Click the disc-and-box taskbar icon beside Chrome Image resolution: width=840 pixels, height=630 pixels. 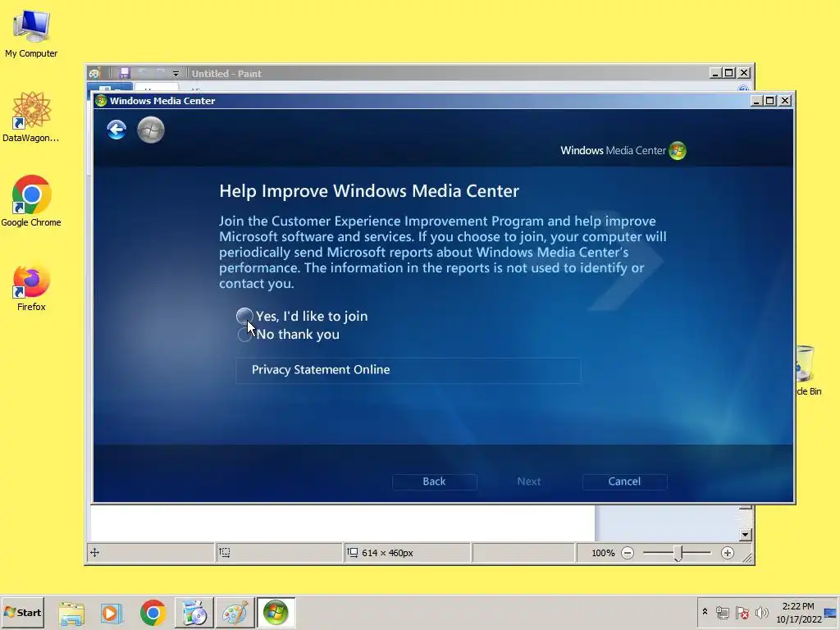coord(194,613)
